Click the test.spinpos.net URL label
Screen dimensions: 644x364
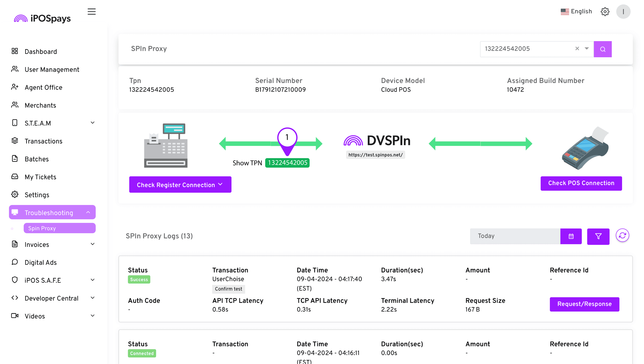pyautogui.click(x=375, y=155)
